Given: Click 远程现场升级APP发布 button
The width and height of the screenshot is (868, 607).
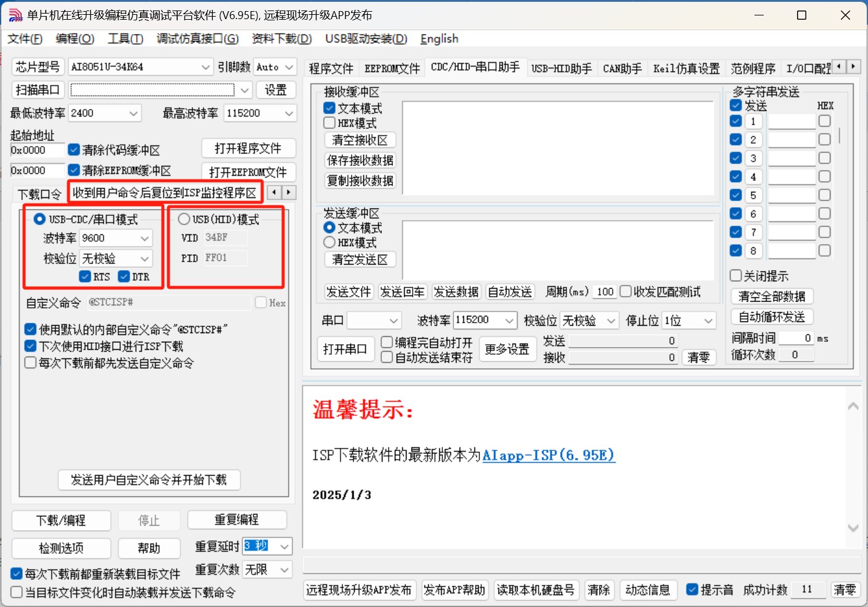Looking at the screenshot, I should click(359, 590).
